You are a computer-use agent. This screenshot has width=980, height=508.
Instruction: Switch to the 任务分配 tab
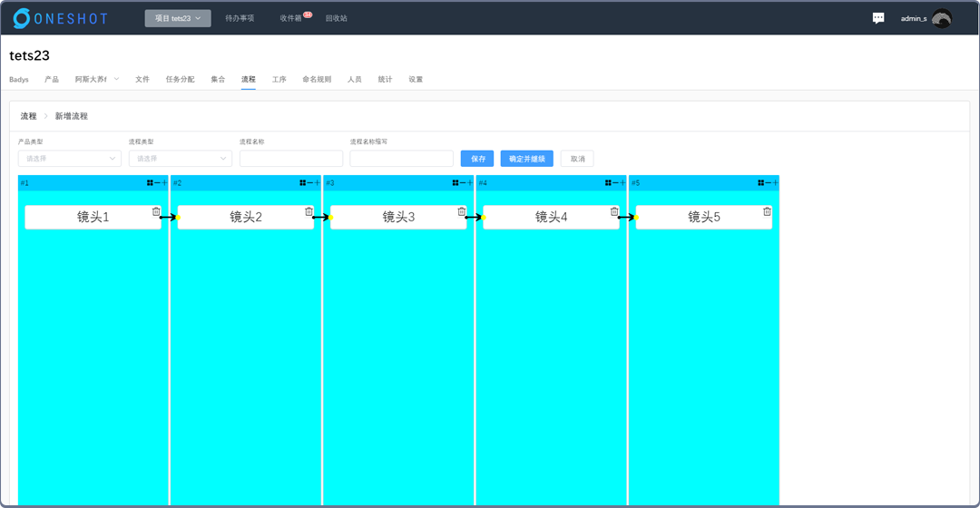click(180, 80)
